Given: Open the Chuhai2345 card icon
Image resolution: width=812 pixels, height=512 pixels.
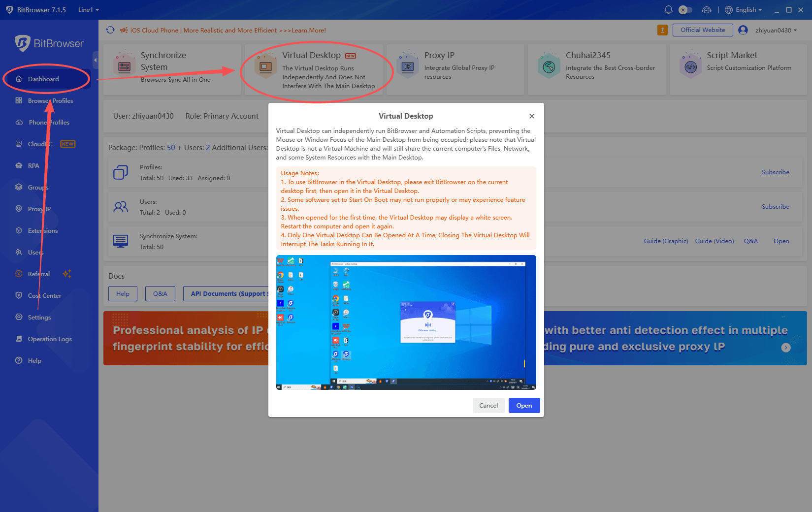Looking at the screenshot, I should (x=549, y=66).
